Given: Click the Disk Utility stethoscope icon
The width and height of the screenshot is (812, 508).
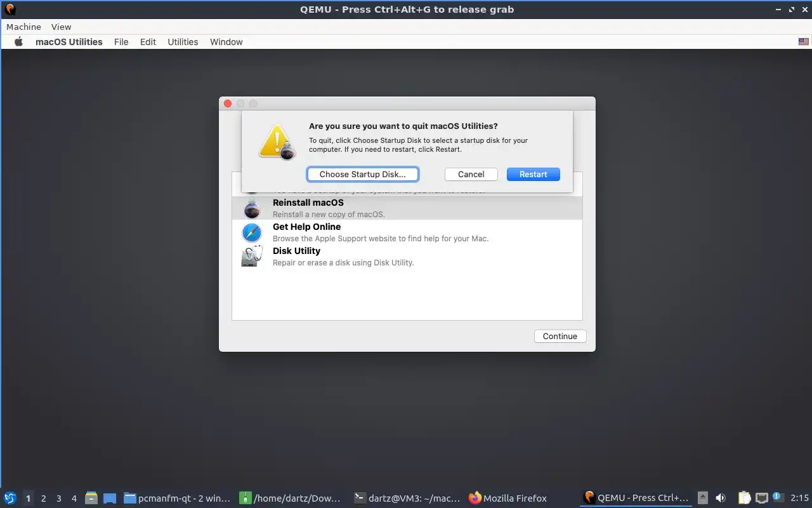Looking at the screenshot, I should pos(252,257).
